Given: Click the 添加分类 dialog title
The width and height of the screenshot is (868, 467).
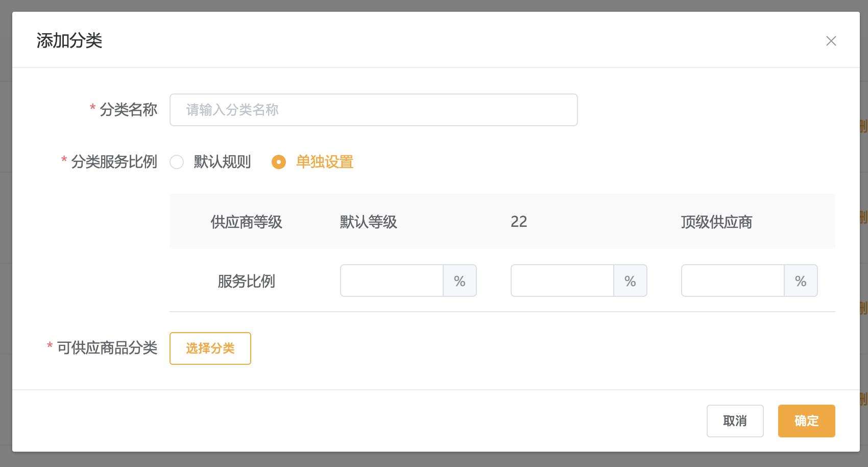Looking at the screenshot, I should pos(69,40).
